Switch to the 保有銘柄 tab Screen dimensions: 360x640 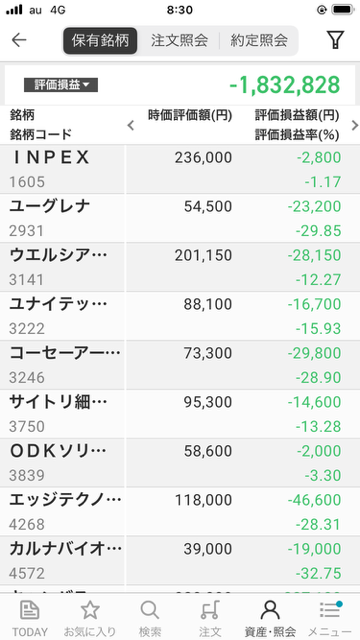coord(100,40)
